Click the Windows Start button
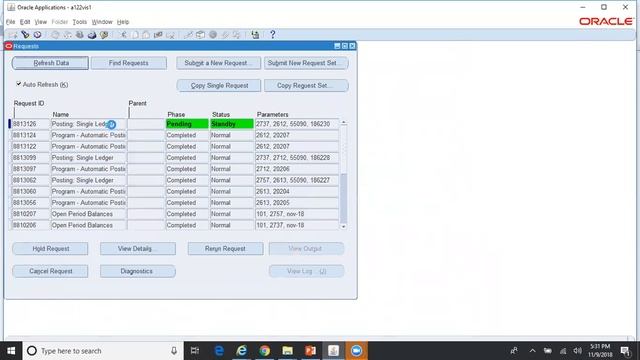Image resolution: width=640 pixels, height=360 pixels. (11, 351)
